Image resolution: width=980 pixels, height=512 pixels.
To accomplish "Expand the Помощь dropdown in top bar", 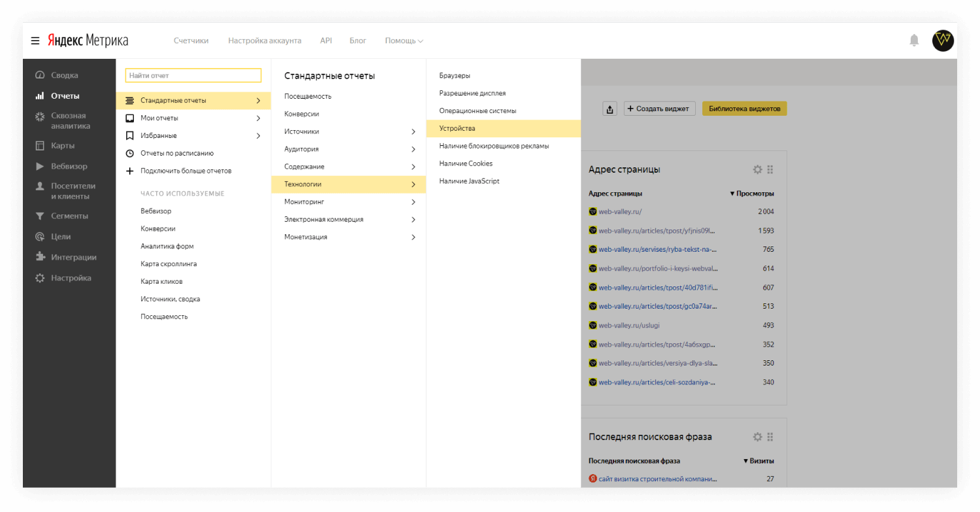I will pyautogui.click(x=404, y=41).
